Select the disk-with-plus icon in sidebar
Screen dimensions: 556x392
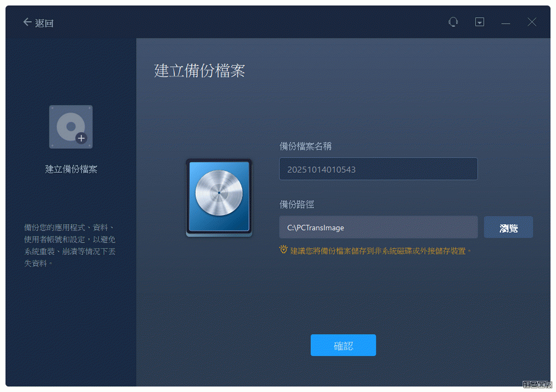71,127
